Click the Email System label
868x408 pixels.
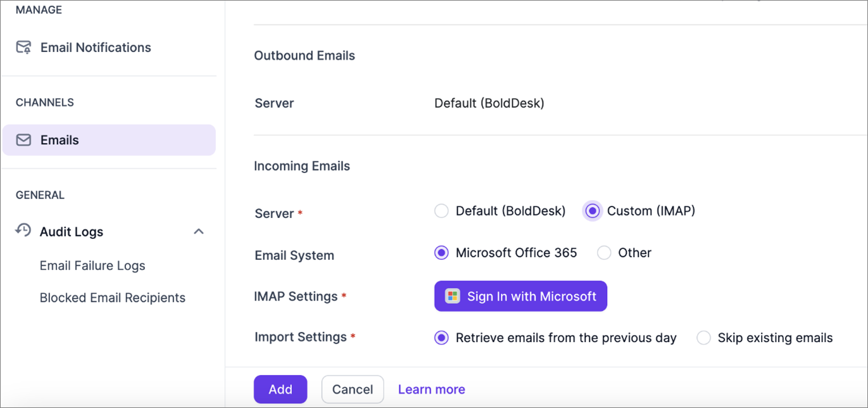click(x=294, y=255)
